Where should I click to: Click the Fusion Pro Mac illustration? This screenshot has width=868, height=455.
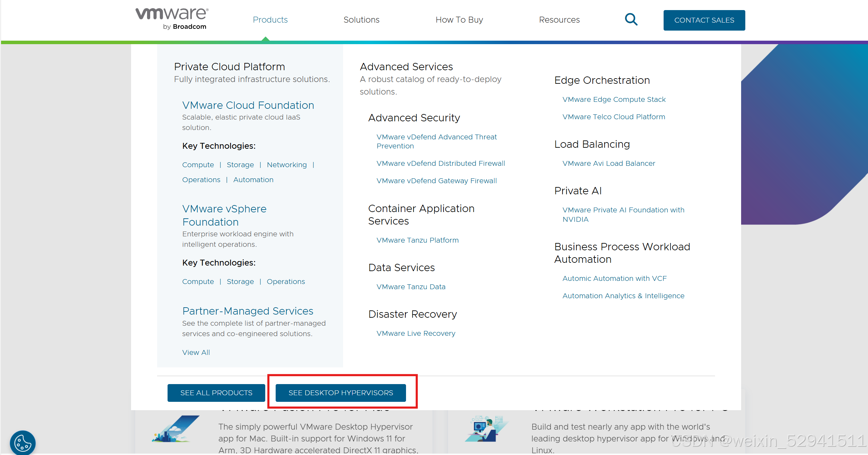click(x=176, y=429)
